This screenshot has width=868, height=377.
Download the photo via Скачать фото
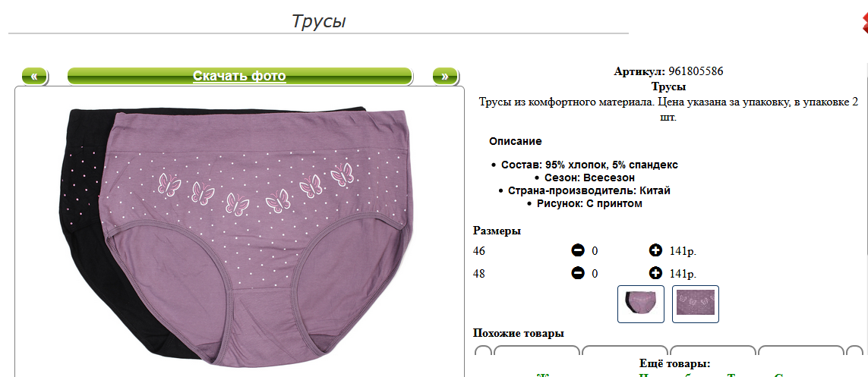(x=240, y=77)
